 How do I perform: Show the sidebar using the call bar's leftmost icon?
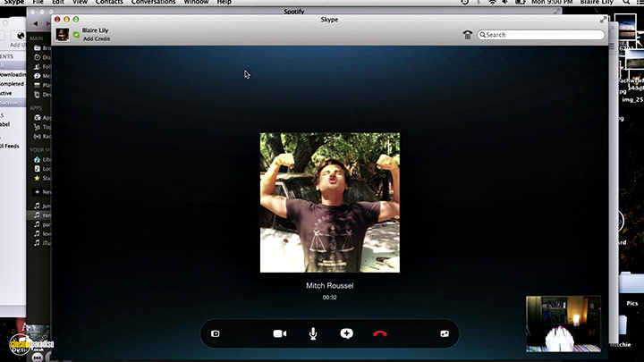tap(216, 333)
